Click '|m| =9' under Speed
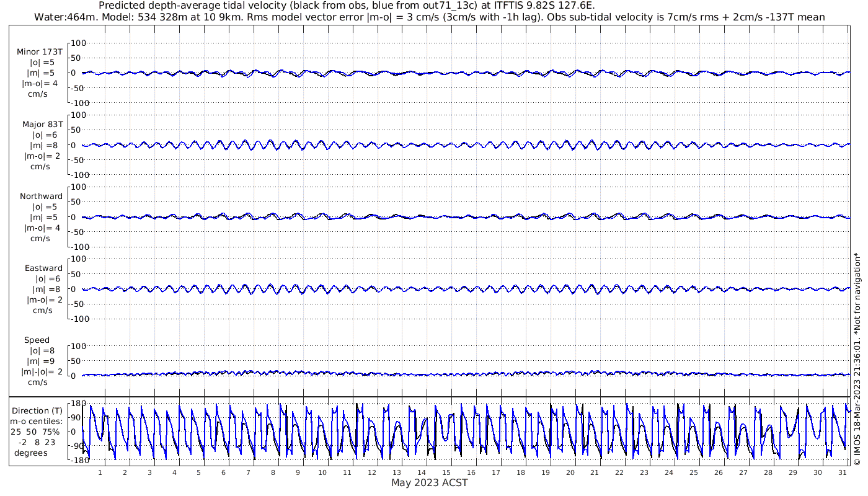868x496 pixels. (43, 361)
